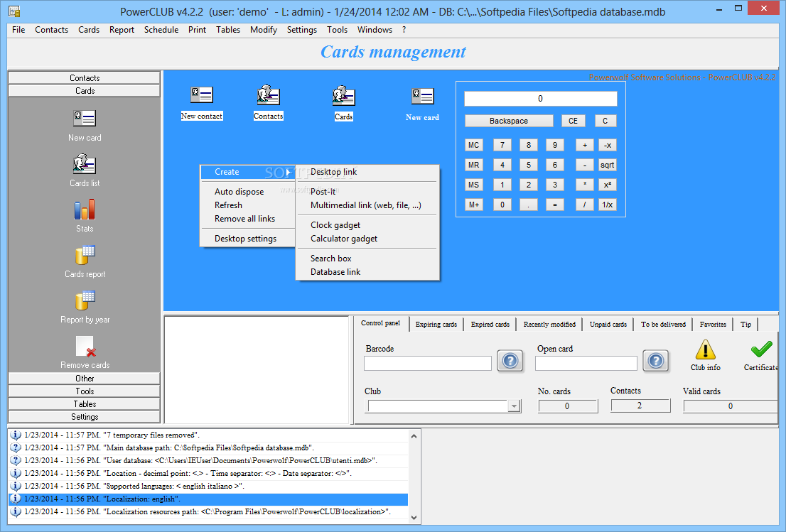Open the Create submenu entry
The width and height of the screenshot is (786, 532).
pyautogui.click(x=248, y=172)
